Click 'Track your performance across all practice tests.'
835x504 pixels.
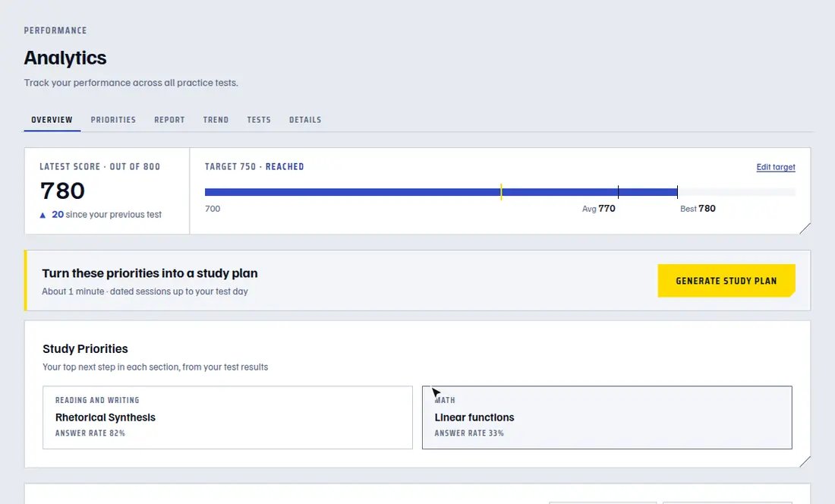(131, 83)
